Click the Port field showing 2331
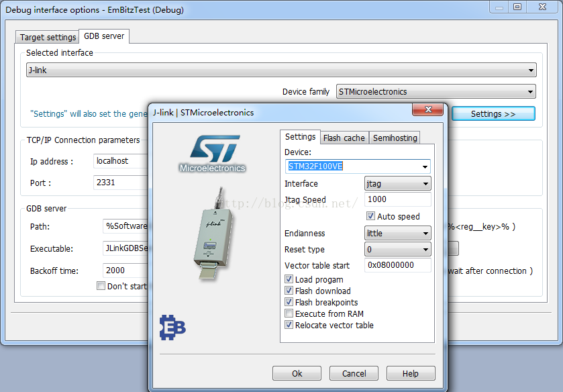Image resolution: width=563 pixels, height=392 pixels. [x=121, y=183]
